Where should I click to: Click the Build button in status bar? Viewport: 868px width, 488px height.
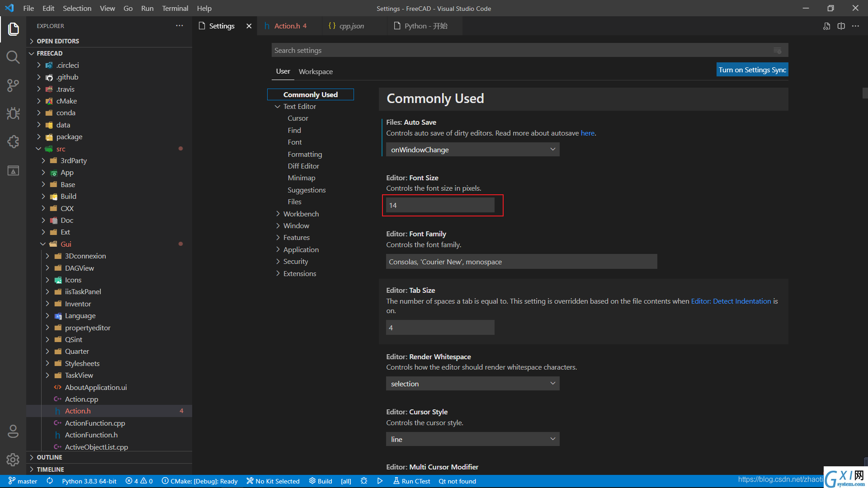click(x=321, y=481)
